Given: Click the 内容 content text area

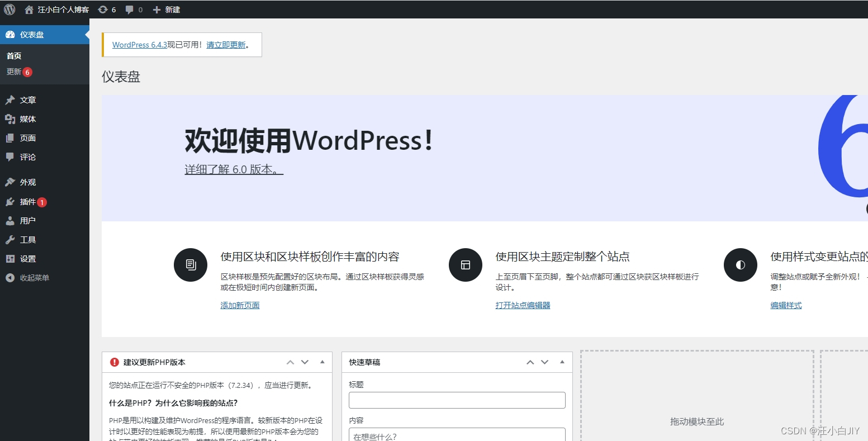Looking at the screenshot, I should click(457, 434).
